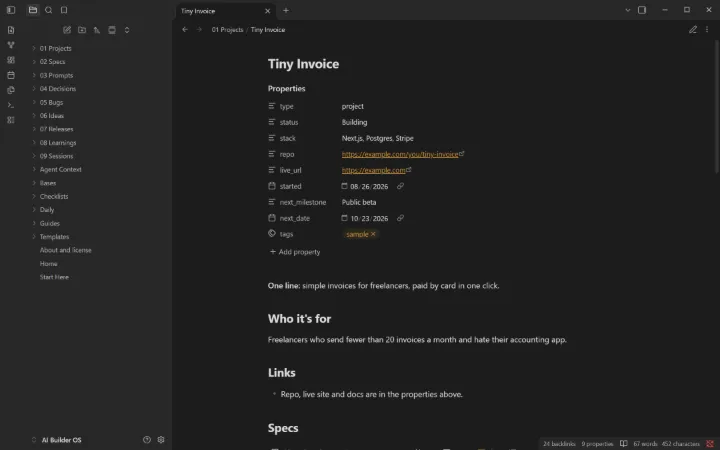Click the bottom ribbon icon below command palette
Viewport: 720px width, 450px height.
11,120
